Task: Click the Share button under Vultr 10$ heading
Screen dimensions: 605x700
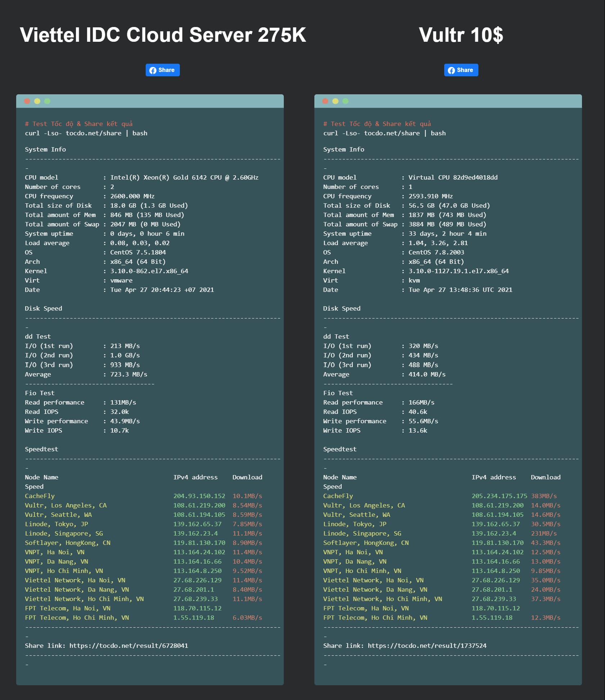Action: tap(461, 70)
